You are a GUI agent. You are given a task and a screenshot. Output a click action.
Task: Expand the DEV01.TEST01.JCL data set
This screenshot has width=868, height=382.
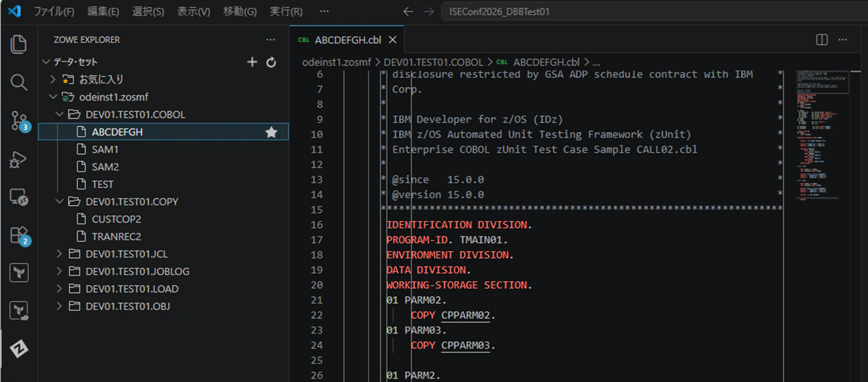click(x=59, y=254)
